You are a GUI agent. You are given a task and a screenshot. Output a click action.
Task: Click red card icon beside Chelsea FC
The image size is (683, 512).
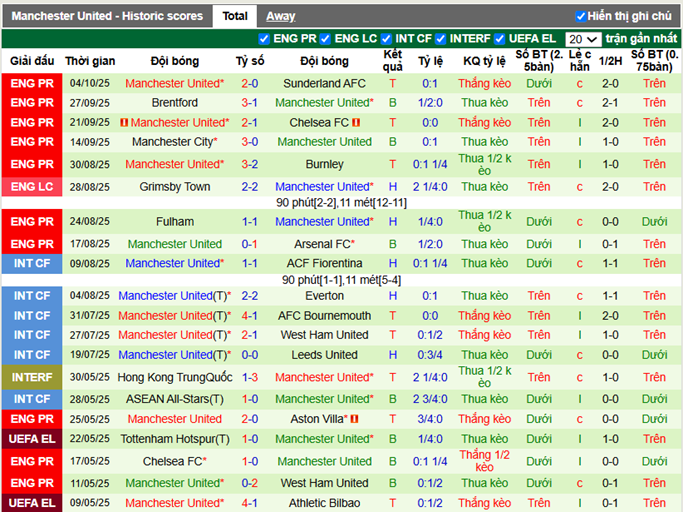(x=355, y=123)
